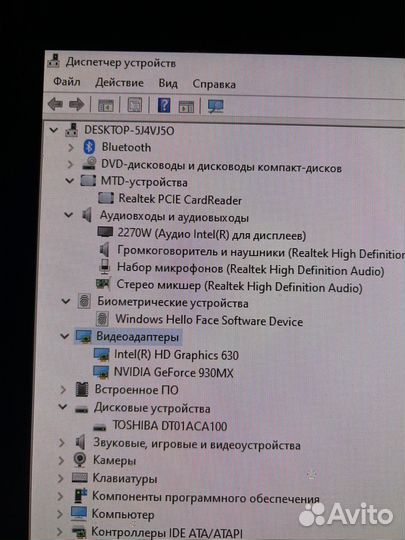Open the Properties toolbar icon
This screenshot has height=540, width=405.
coord(135,105)
